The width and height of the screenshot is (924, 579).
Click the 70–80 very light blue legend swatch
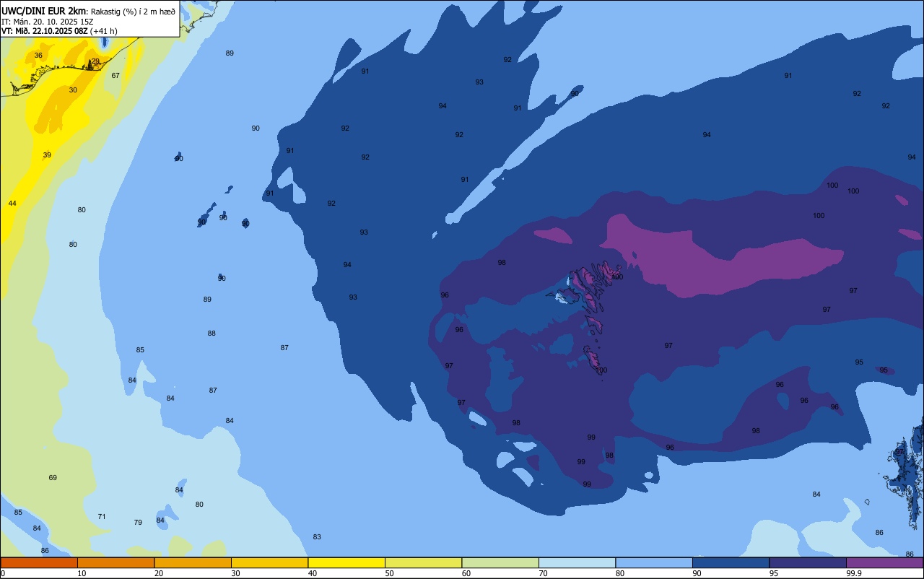tap(577, 562)
